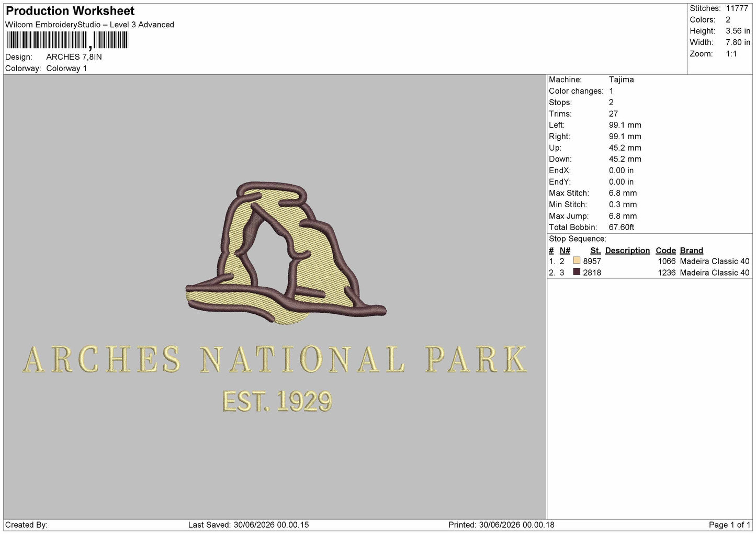This screenshot has width=756, height=534.
Task: Click the embroidered arch design preview
Action: 286,253
